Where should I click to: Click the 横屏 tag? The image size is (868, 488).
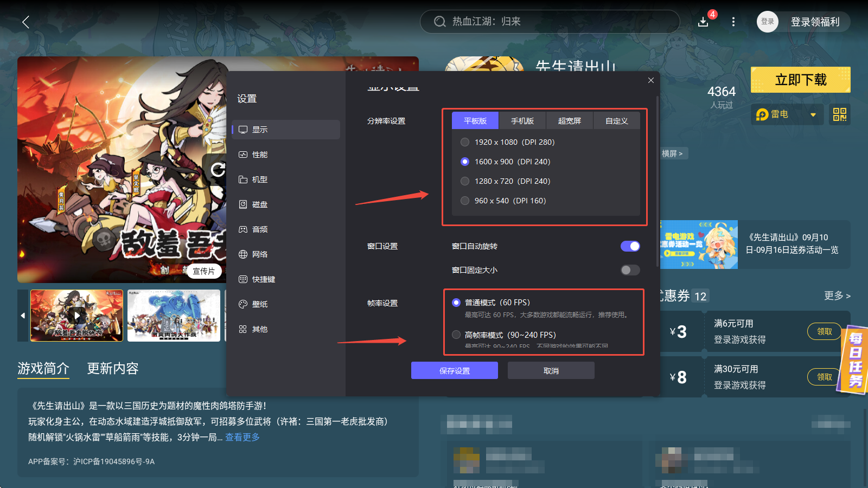coord(673,153)
